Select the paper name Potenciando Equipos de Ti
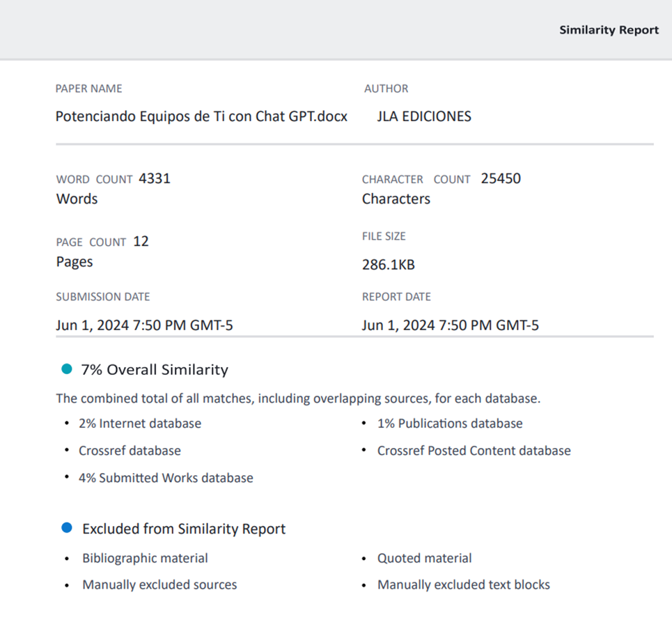Image resolution: width=672 pixels, height=620 pixels. point(201,116)
